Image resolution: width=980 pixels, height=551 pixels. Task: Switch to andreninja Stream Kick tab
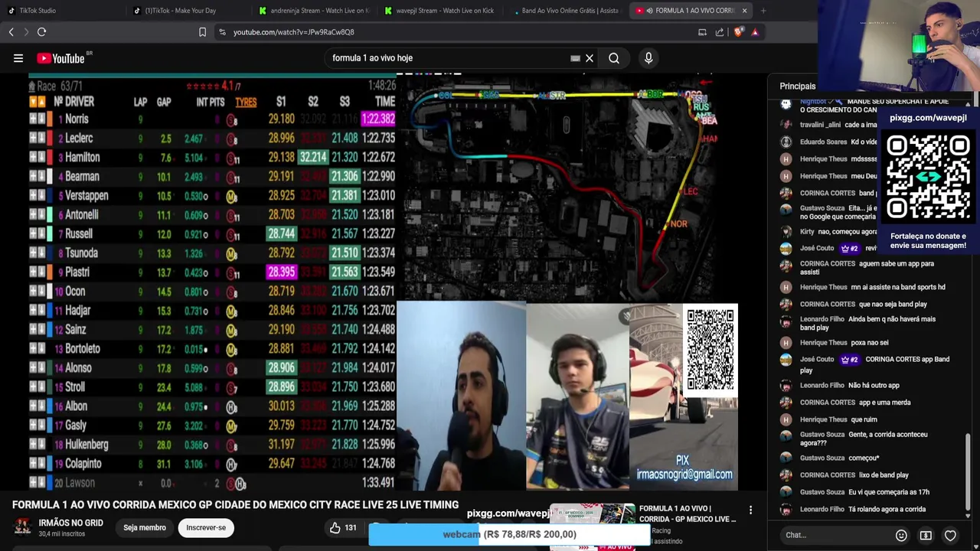314,11
